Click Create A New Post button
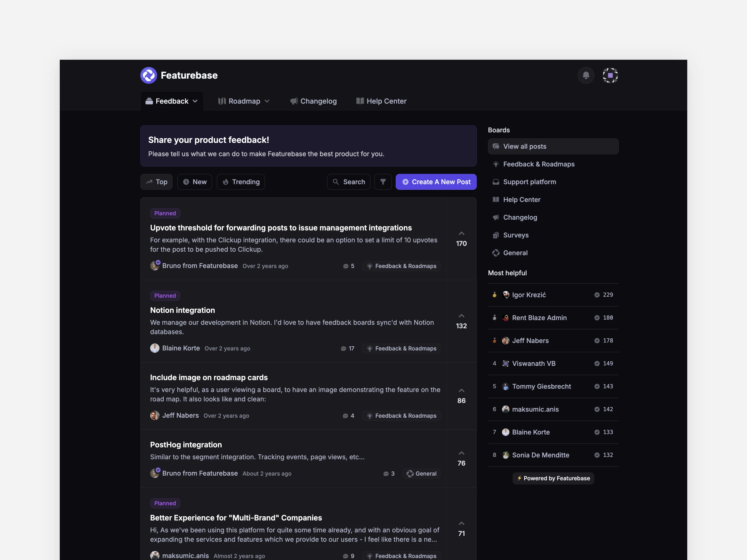This screenshot has width=747, height=560. 436,182
